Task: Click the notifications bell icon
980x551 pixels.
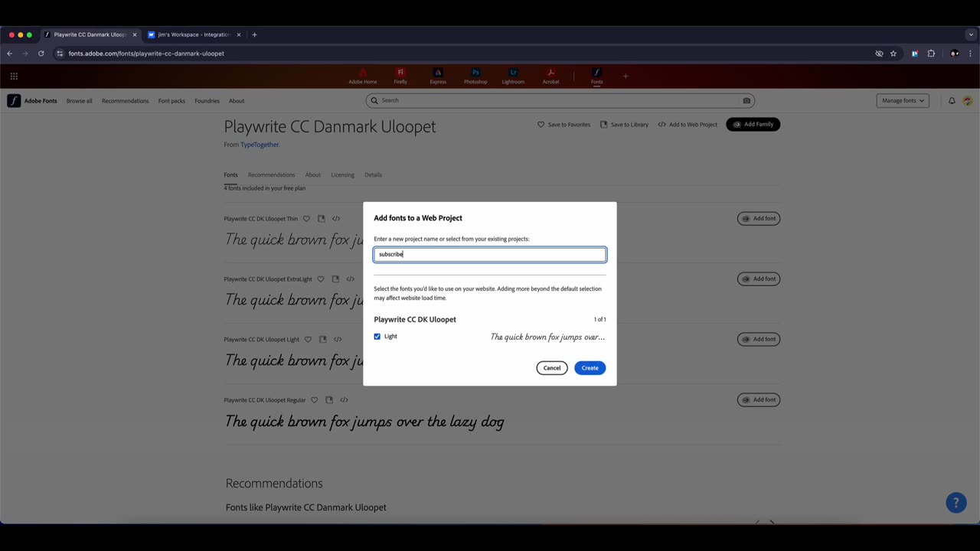Action: coord(952,101)
